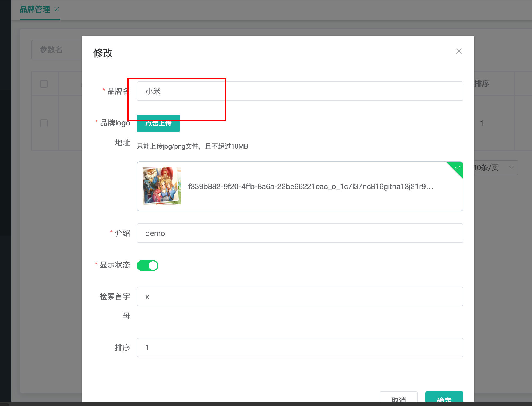Confirm changes with the 确定 button

pyautogui.click(x=444, y=397)
